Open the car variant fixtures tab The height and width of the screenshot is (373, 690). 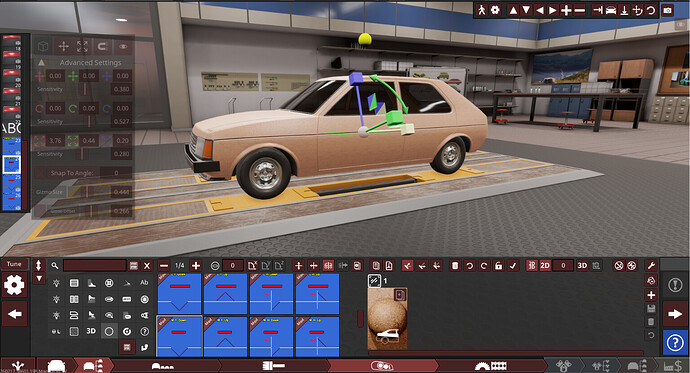tap(94, 366)
